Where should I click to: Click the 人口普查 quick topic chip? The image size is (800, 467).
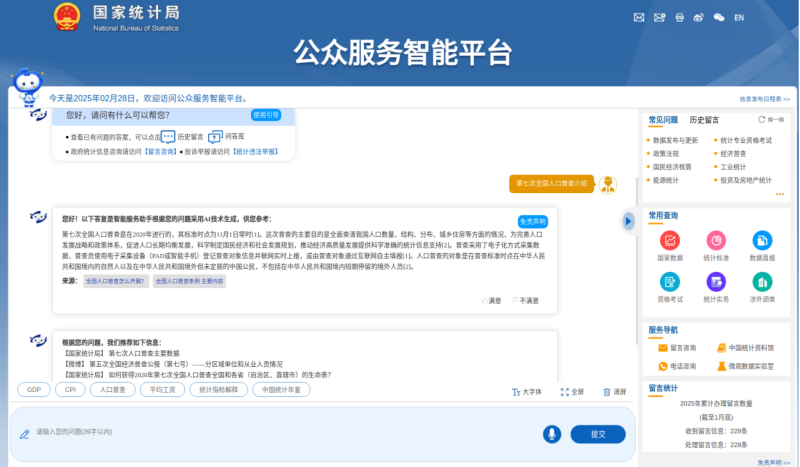coord(113,390)
